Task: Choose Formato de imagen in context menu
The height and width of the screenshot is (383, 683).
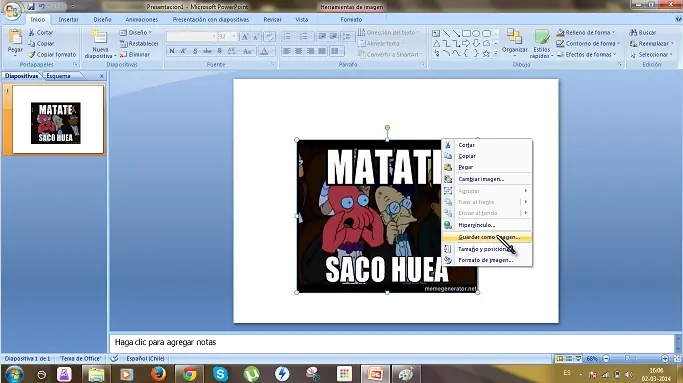Action: coord(487,260)
